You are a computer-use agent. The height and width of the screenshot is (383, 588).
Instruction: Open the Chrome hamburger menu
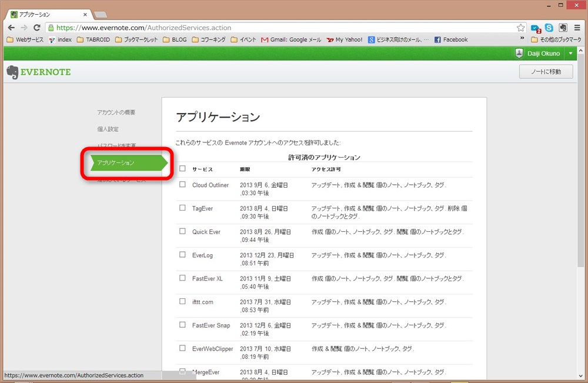577,28
